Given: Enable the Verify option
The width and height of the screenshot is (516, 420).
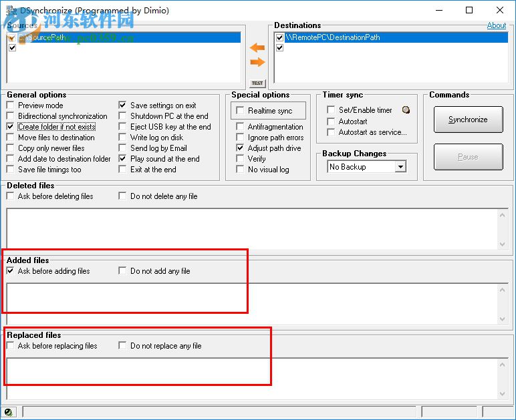Looking at the screenshot, I should pyautogui.click(x=240, y=159).
